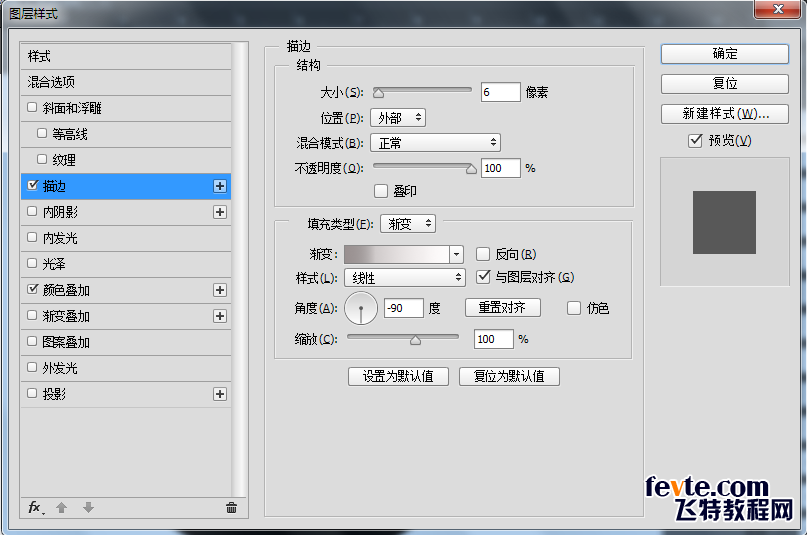
Task: Click the 大小 slider handle
Action: tap(379, 93)
